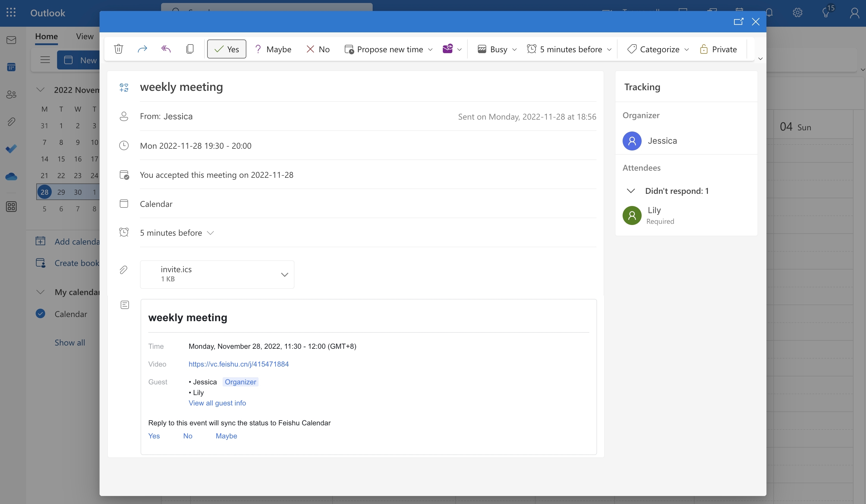Select November 15 in the mini calendar
The height and width of the screenshot is (504, 866).
tap(61, 159)
